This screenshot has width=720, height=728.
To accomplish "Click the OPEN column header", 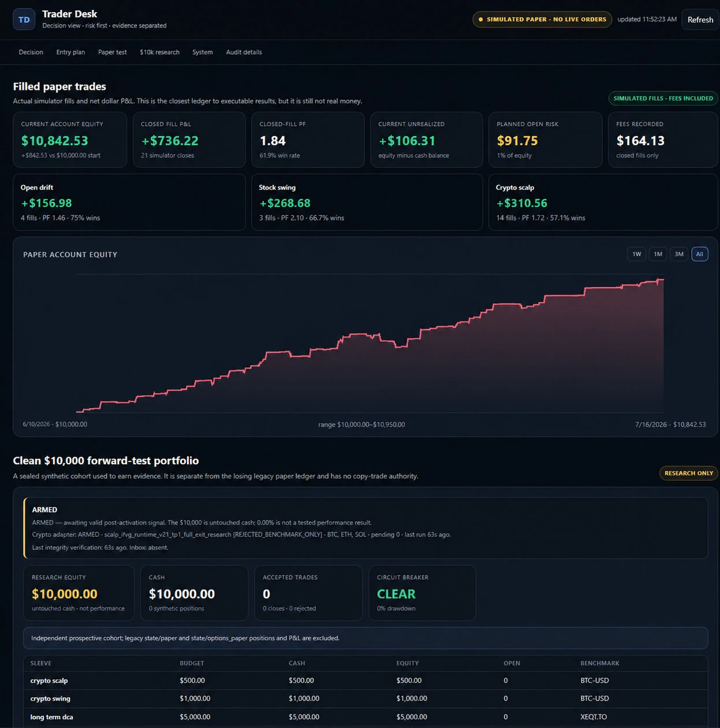I will coord(512,663).
